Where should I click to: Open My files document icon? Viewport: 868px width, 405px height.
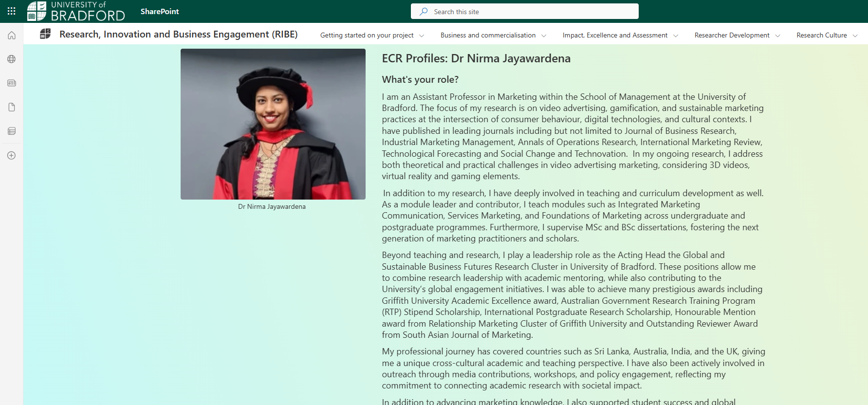click(12, 107)
